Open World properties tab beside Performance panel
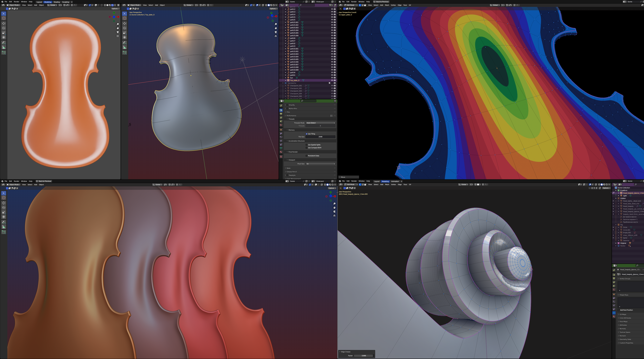644x359 pixels. tap(281, 125)
